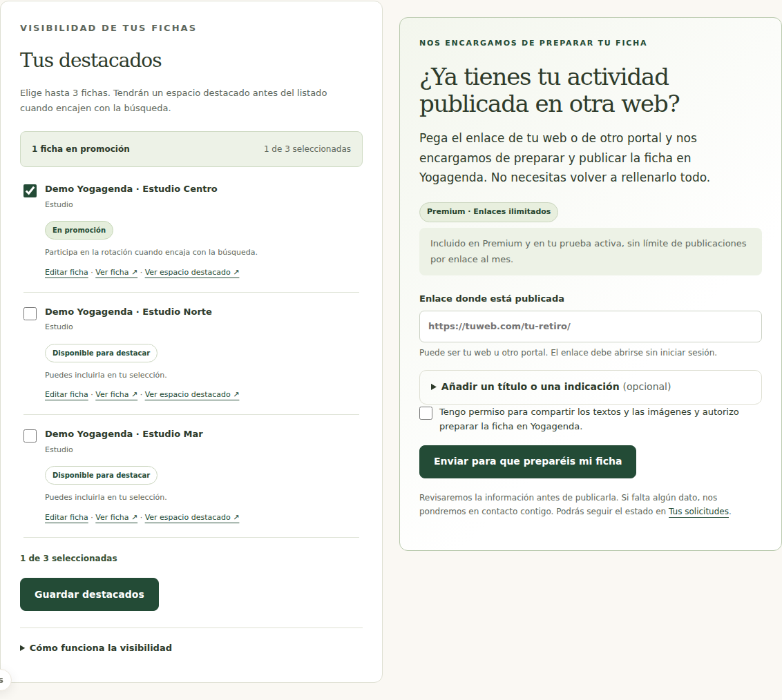Tick the permission to share texts checkbox
Viewport: 782px width, 700px height.
click(426, 413)
